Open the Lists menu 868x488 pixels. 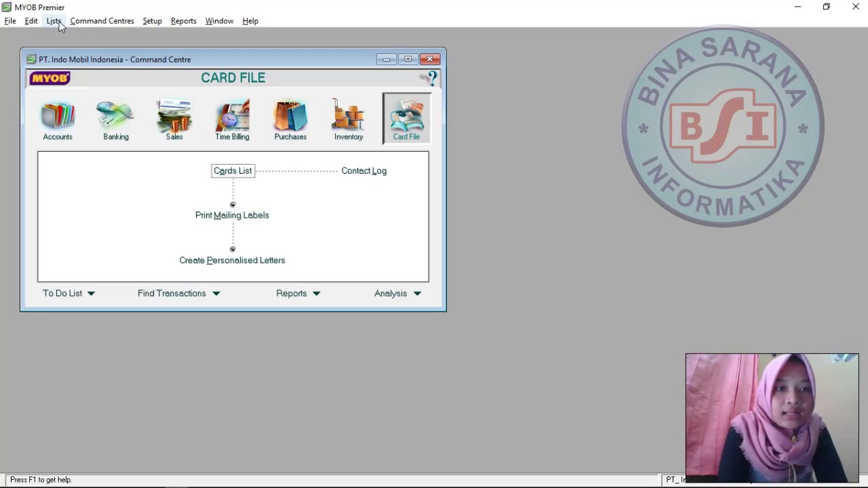(54, 21)
